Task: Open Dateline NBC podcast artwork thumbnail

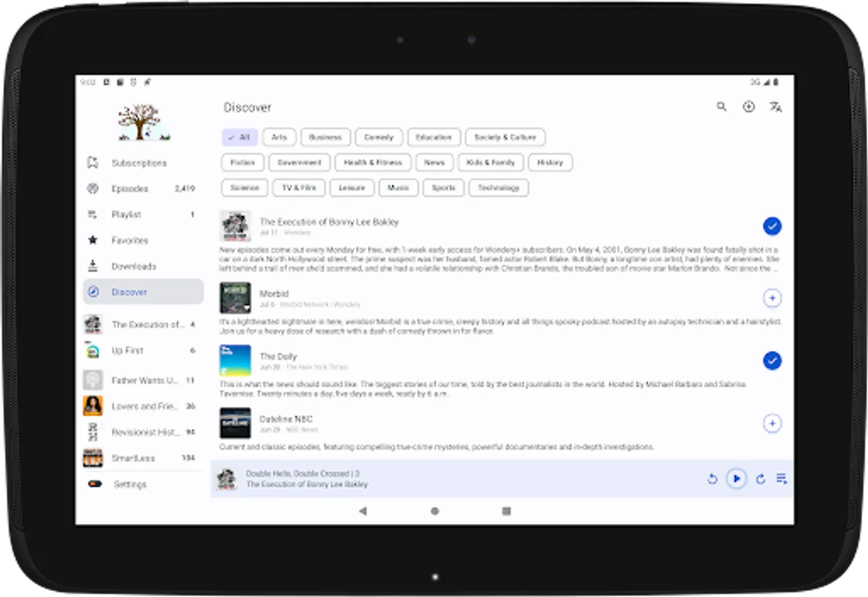Action: pos(235,423)
